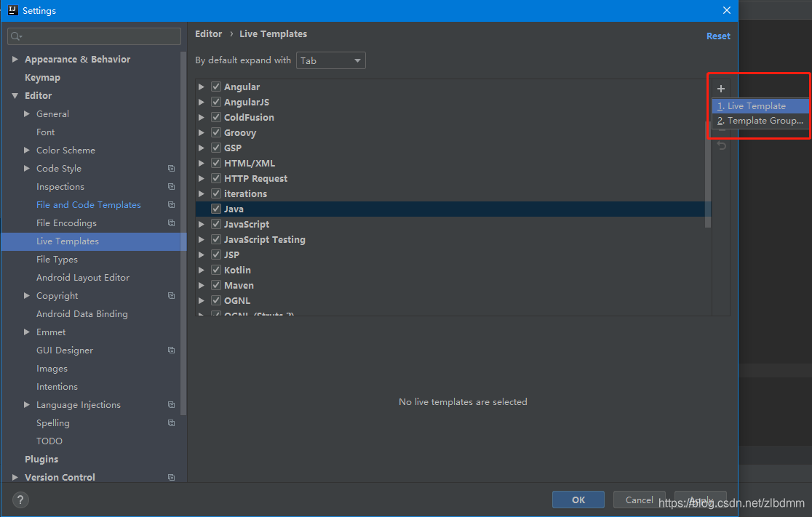Expand the Appearance & Behavior section
Image resolution: width=812 pixels, height=517 pixels.
(15, 60)
